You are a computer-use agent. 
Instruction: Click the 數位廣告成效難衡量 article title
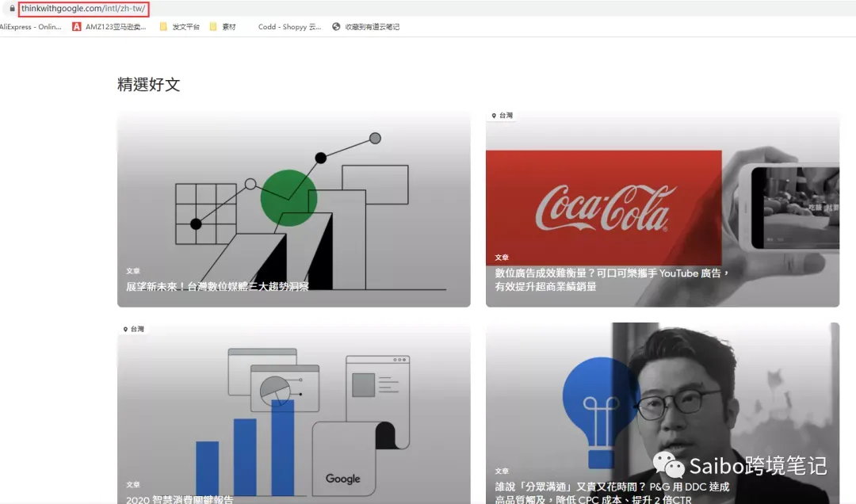pyautogui.click(x=612, y=280)
